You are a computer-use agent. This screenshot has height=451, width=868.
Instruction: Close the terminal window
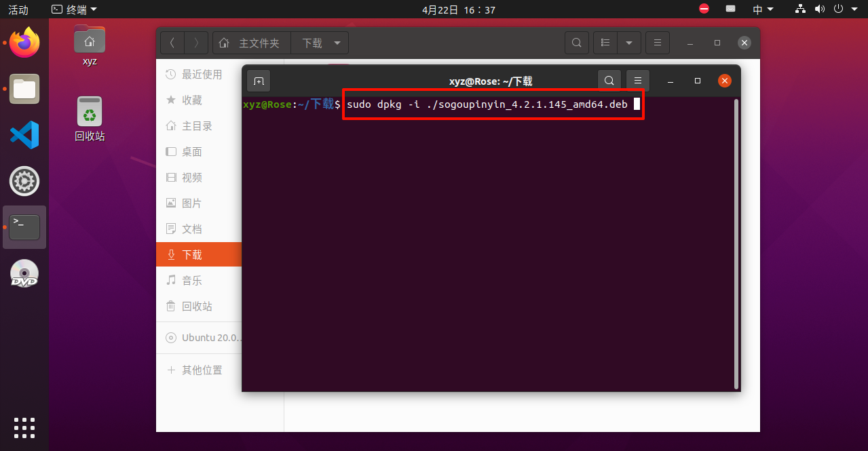click(x=725, y=81)
